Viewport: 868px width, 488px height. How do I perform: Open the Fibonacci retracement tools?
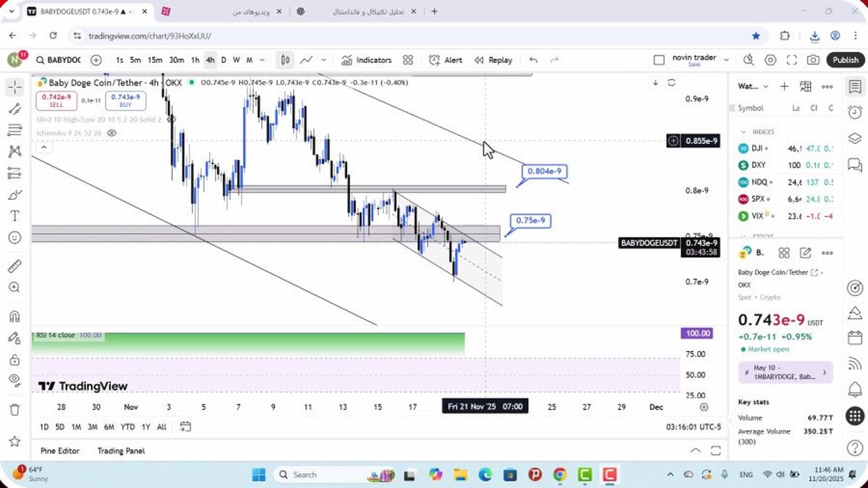coord(14,130)
